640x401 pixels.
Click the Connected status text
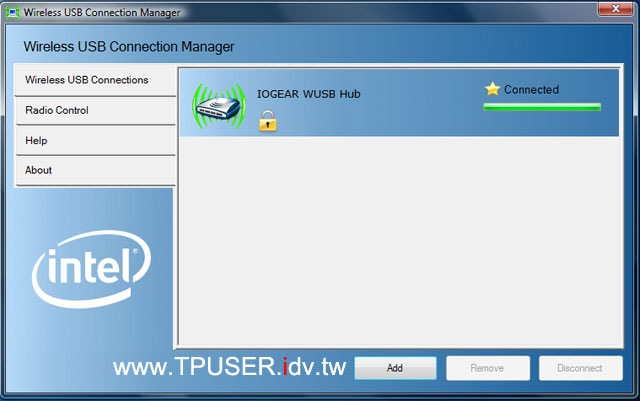(531, 89)
